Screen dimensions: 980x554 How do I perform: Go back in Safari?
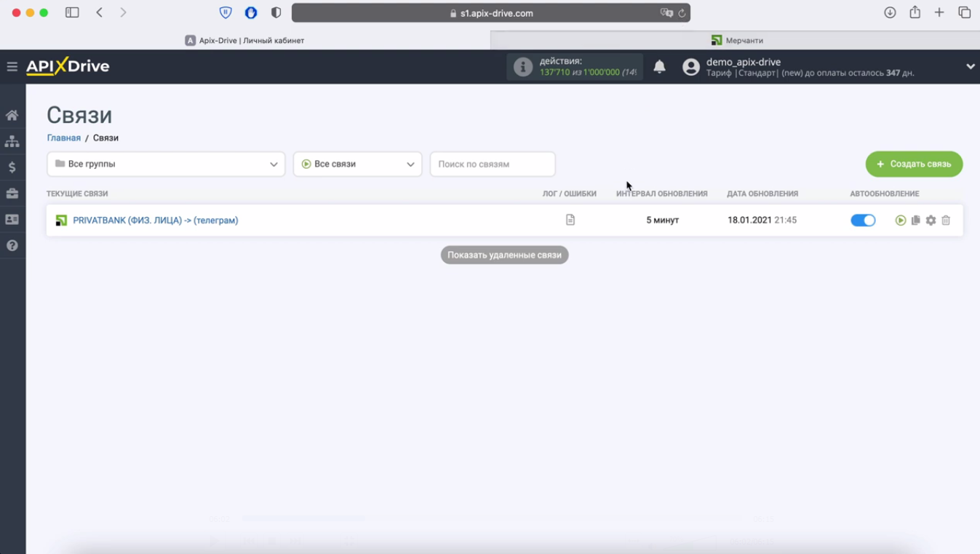pyautogui.click(x=100, y=12)
